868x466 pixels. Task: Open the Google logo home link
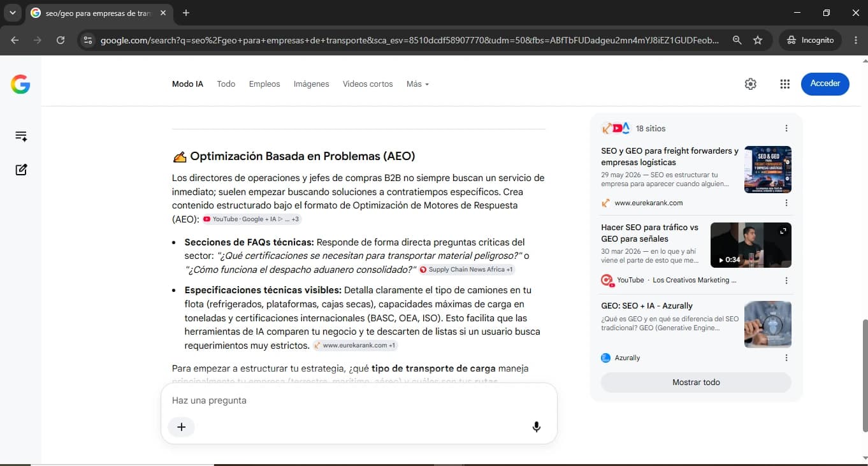(20, 84)
